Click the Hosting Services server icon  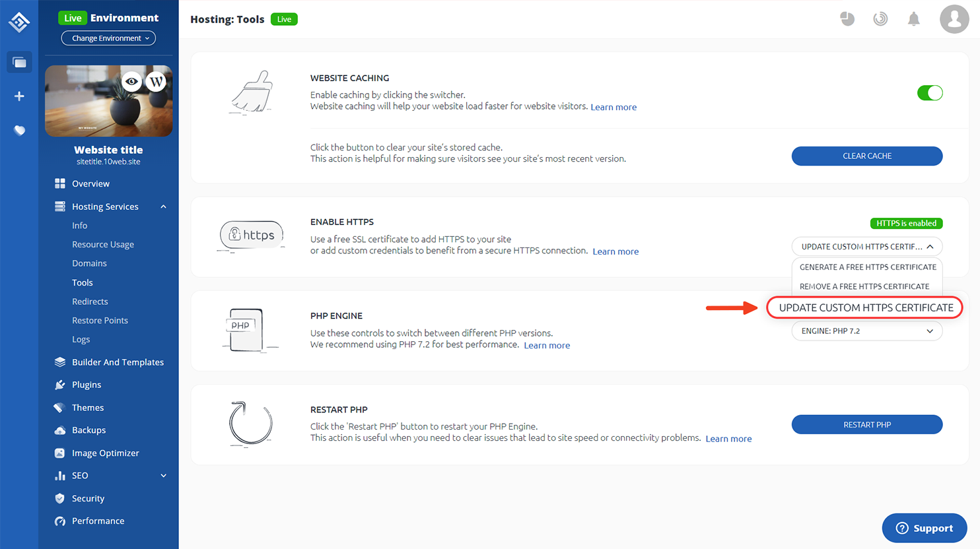(60, 207)
